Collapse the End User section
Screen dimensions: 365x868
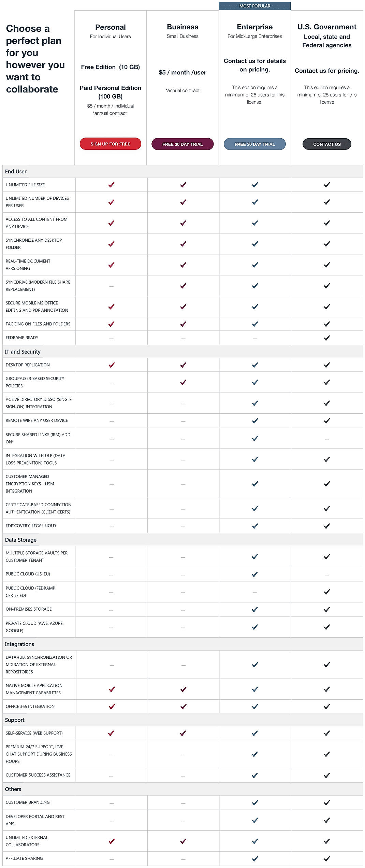16,172
